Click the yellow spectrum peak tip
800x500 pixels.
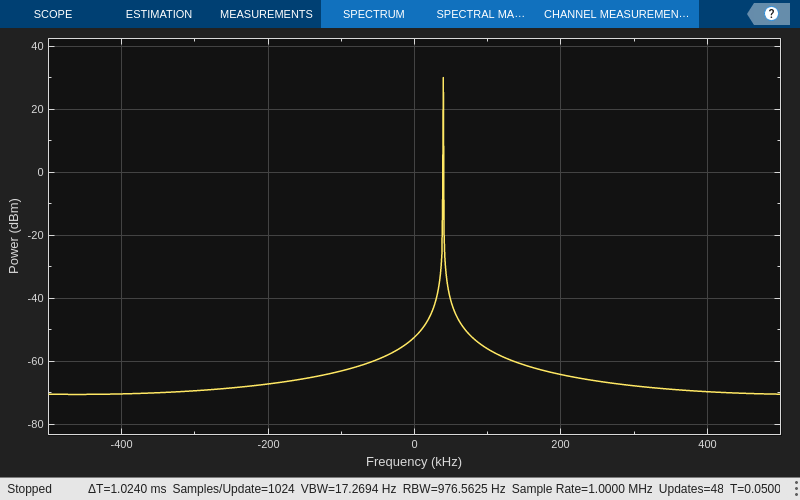pos(443,79)
